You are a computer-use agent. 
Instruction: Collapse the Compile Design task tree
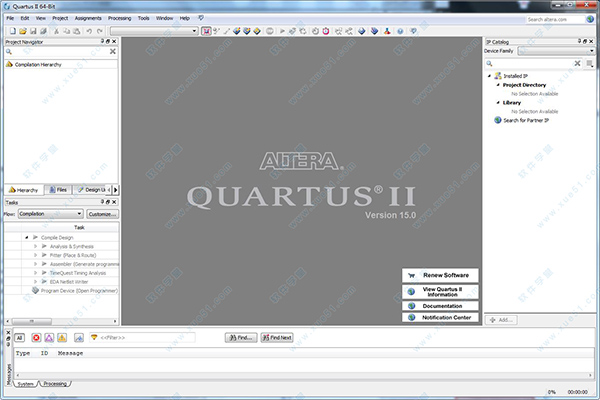[27, 238]
